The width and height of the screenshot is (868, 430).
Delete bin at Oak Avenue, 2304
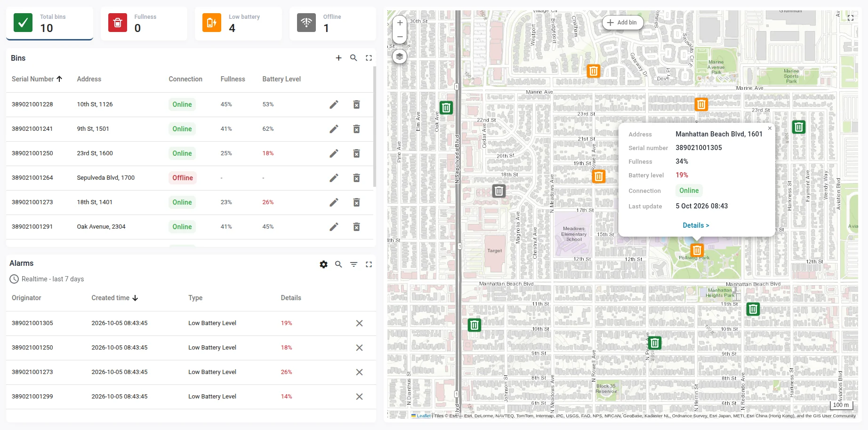pos(356,227)
